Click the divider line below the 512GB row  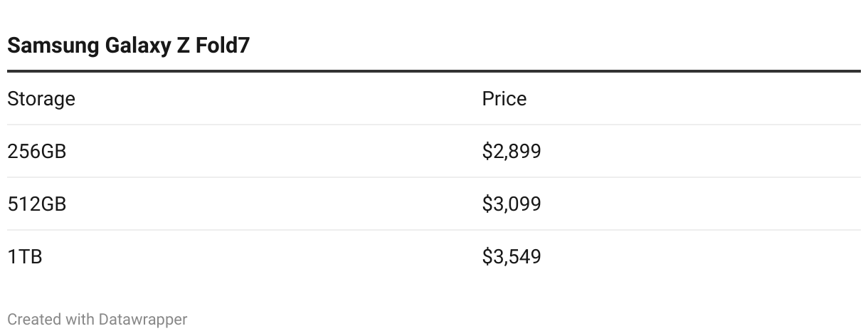coord(434,230)
